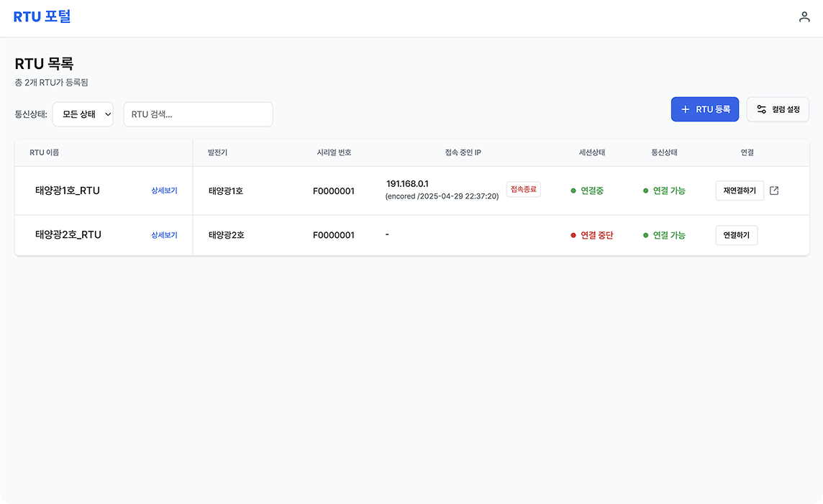Open the user profile icon

tap(804, 17)
